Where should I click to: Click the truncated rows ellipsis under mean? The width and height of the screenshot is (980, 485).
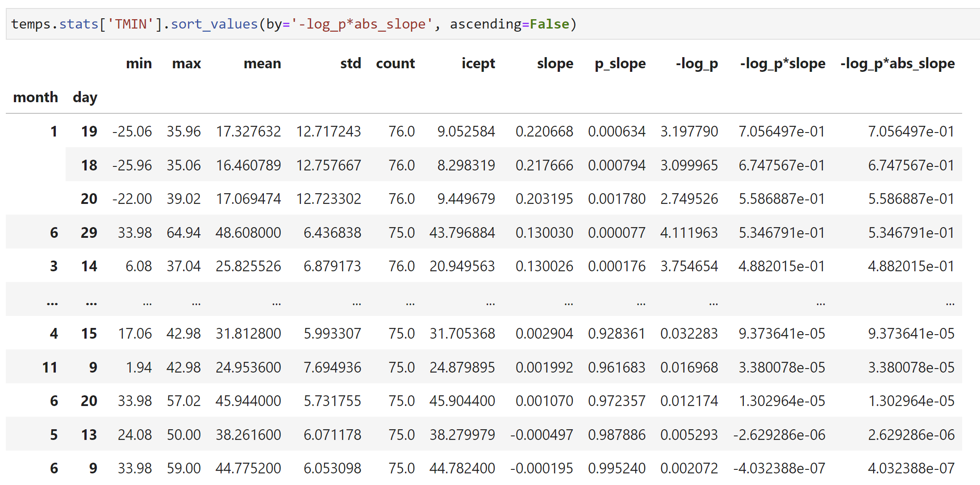276,303
